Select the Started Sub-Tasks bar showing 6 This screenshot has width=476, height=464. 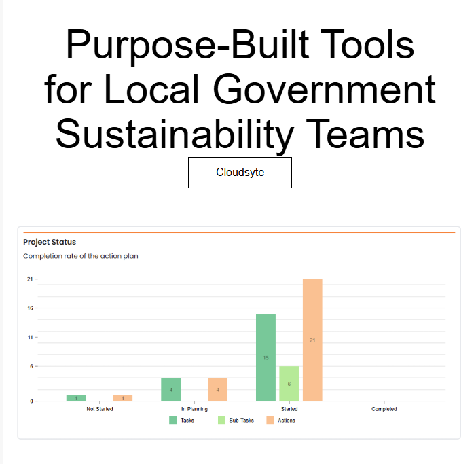point(289,384)
